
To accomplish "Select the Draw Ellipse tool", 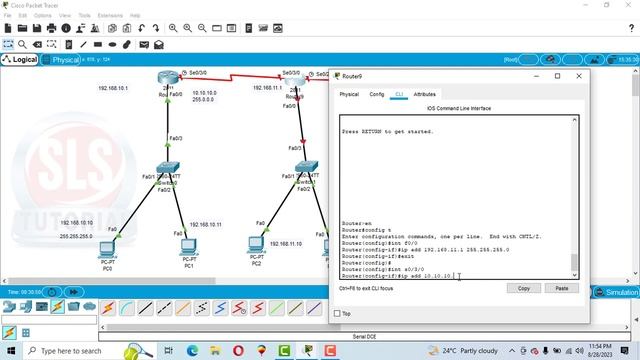I will 112,44.
